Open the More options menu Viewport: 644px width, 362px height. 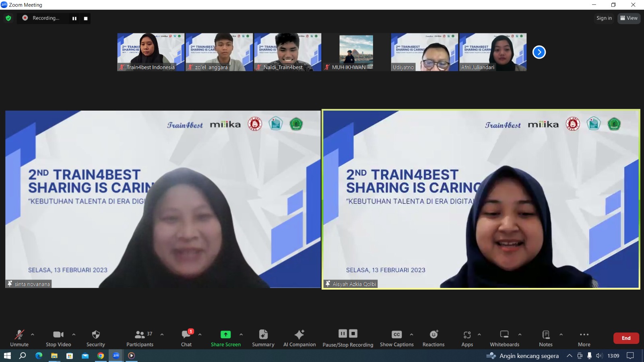tap(584, 338)
